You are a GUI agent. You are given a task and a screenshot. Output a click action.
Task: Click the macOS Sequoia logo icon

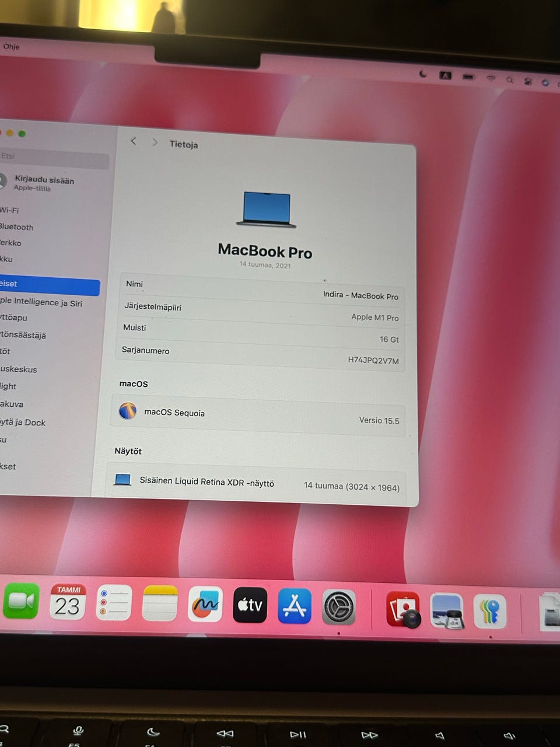tap(128, 410)
